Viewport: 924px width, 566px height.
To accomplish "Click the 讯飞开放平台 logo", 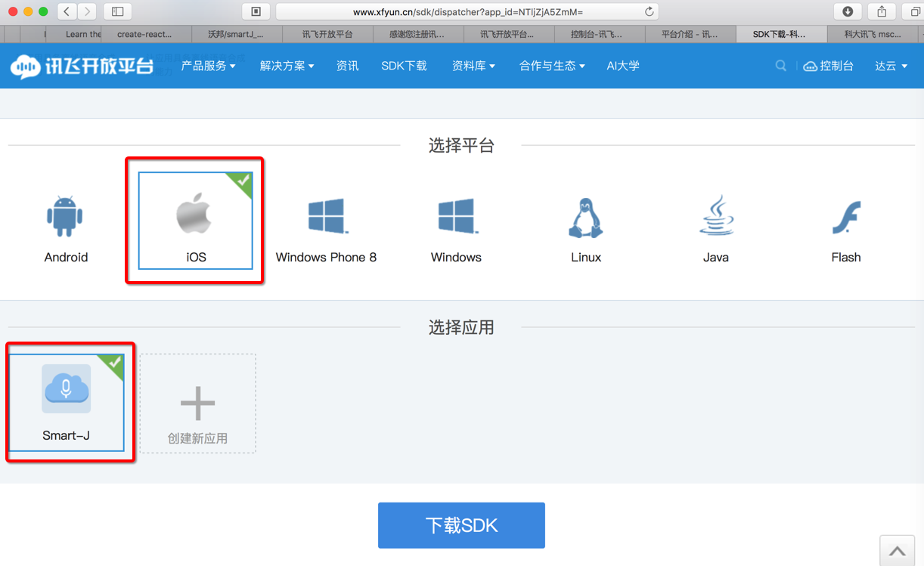I will (x=82, y=66).
